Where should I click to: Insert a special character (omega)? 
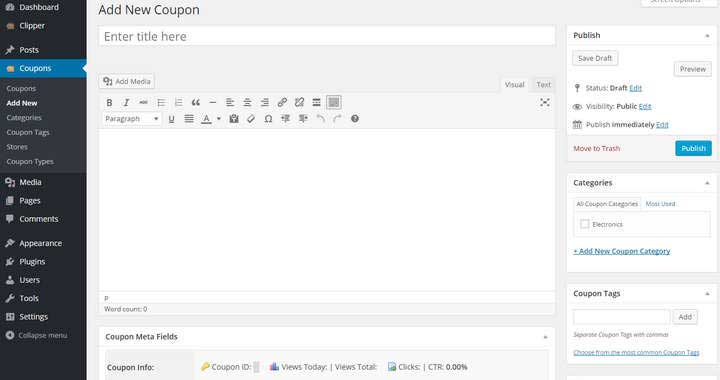pos(268,119)
